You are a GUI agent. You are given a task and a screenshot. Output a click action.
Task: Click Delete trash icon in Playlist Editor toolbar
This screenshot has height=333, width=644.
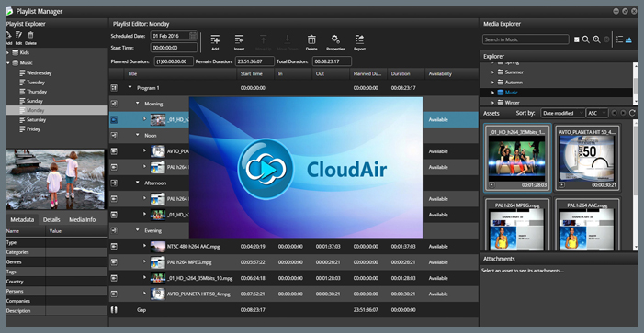[x=311, y=39]
